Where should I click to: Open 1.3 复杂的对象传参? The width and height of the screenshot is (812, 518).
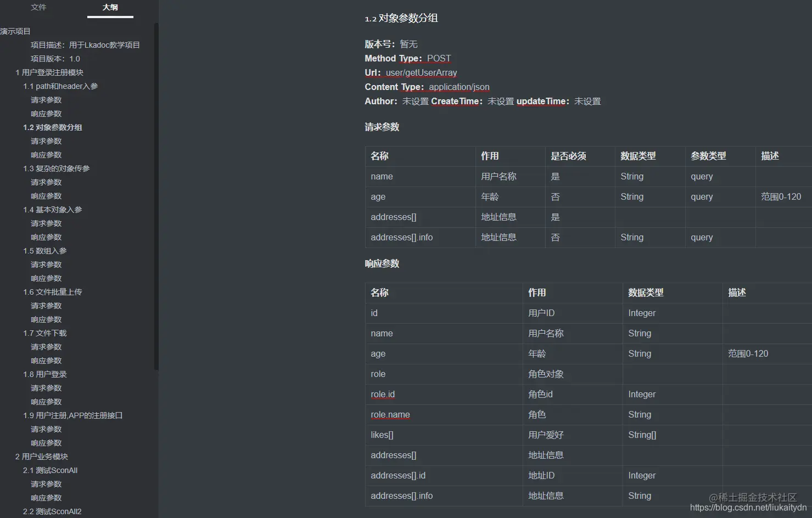pyautogui.click(x=57, y=168)
